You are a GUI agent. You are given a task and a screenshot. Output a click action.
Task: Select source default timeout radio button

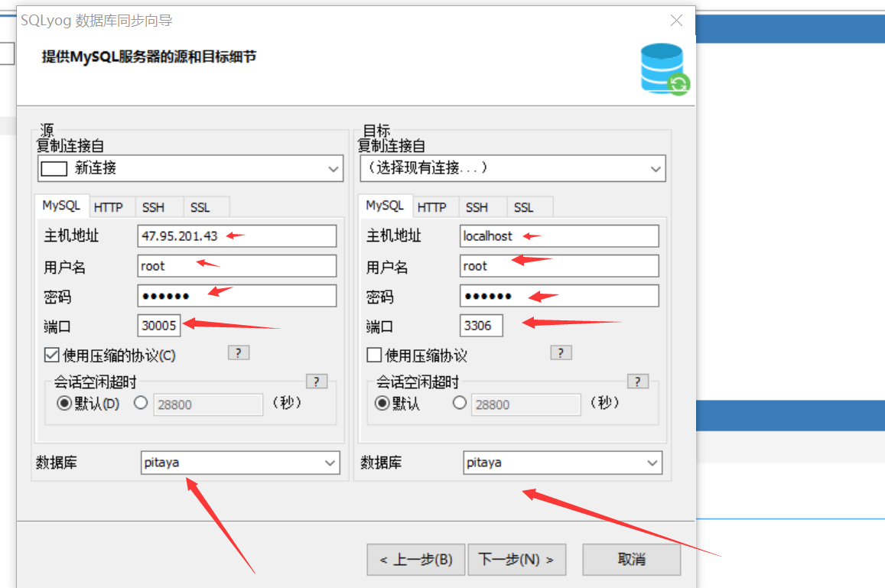click(x=63, y=403)
